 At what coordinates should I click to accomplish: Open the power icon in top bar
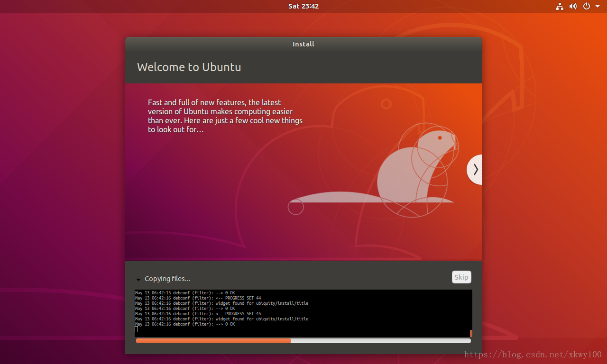coord(587,6)
